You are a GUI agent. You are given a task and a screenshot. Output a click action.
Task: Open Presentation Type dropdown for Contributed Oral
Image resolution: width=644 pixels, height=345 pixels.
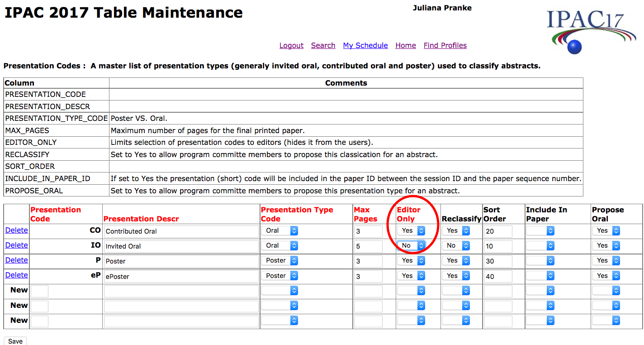[279, 231]
